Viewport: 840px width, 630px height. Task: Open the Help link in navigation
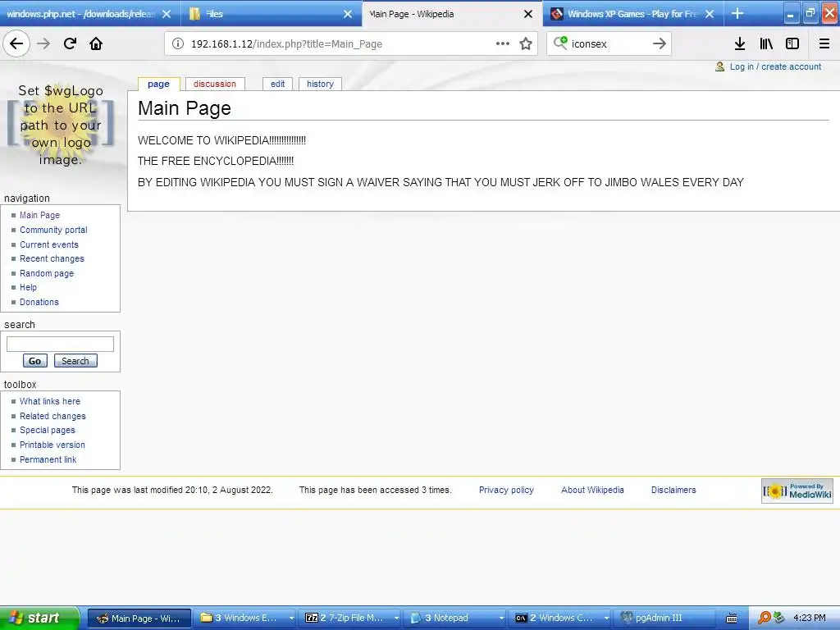(x=29, y=288)
